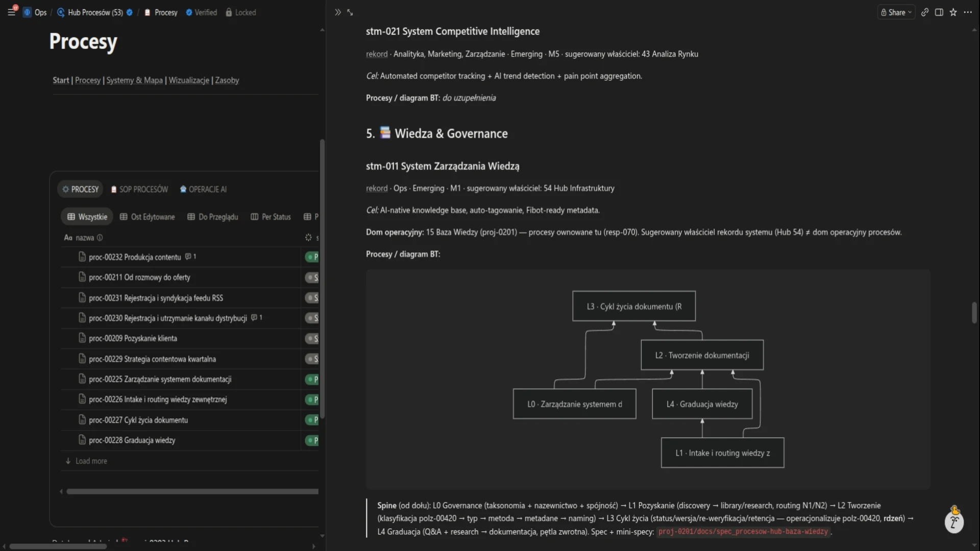The height and width of the screenshot is (551, 980).
Task: Click Load more below the table
Action: click(x=86, y=461)
